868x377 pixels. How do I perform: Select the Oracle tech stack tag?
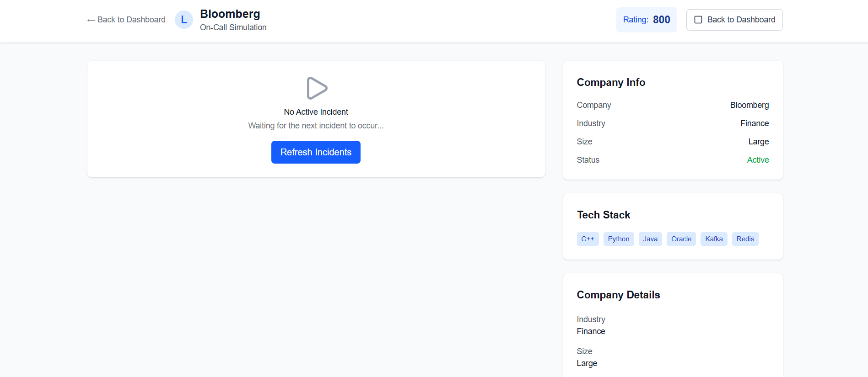(681, 239)
